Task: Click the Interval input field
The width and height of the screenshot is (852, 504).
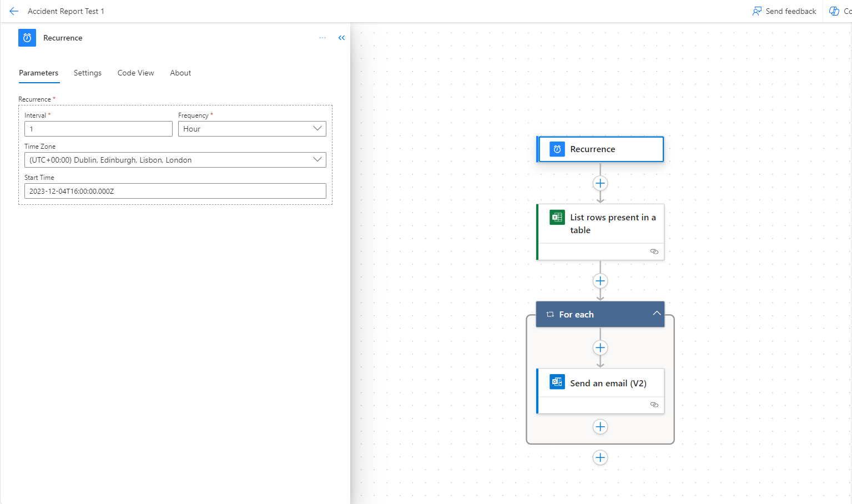Action: [98, 129]
